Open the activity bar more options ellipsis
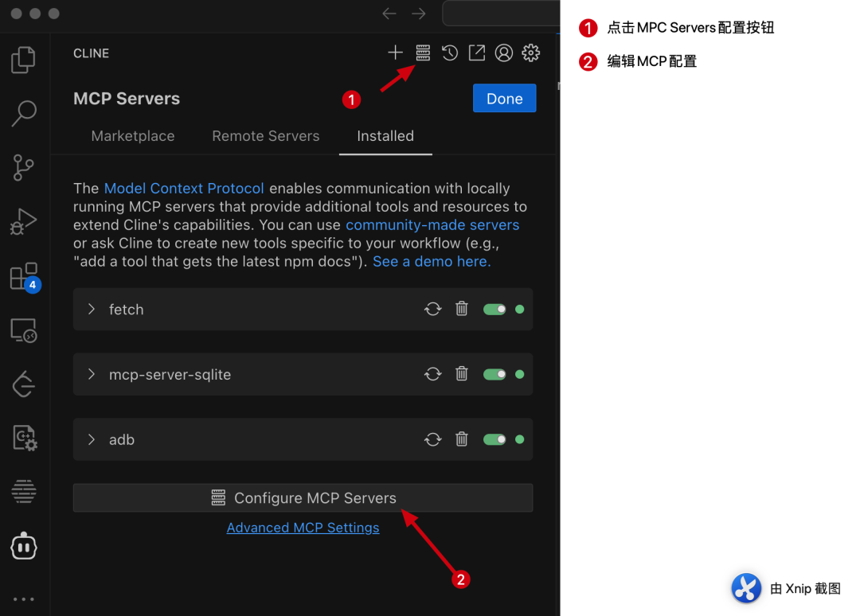This screenshot has height=616, width=860. pos(24,599)
